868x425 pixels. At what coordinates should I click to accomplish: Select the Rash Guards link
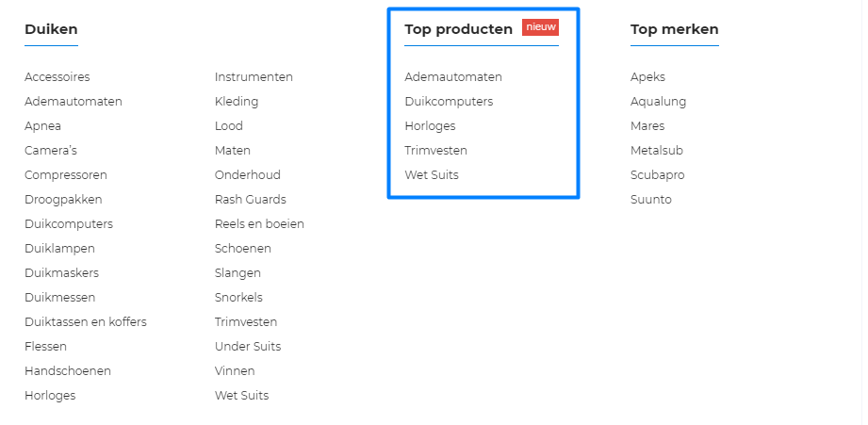[x=250, y=199]
